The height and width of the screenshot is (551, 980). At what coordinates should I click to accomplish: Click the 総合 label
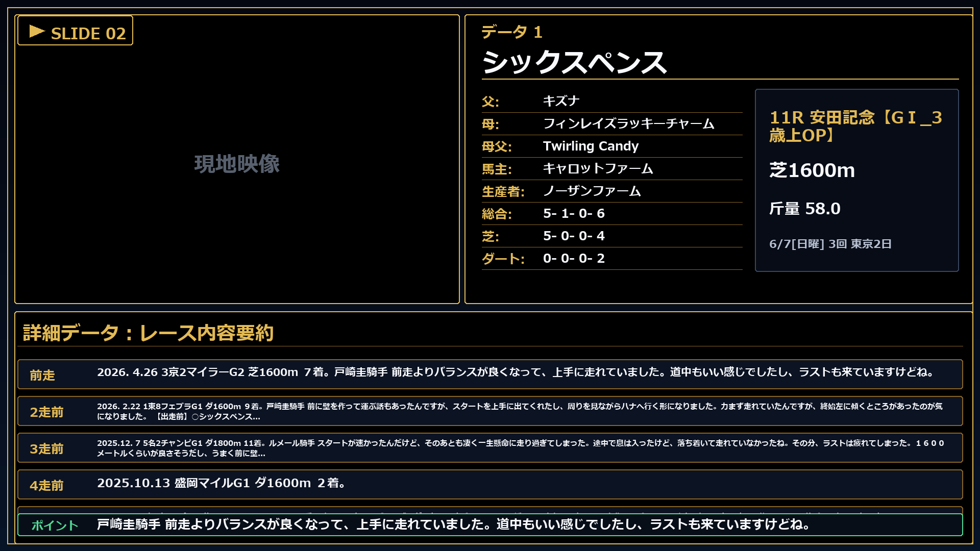click(497, 214)
